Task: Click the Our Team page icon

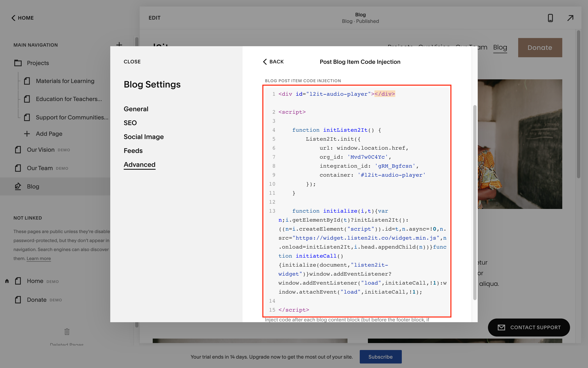Action: [18, 168]
